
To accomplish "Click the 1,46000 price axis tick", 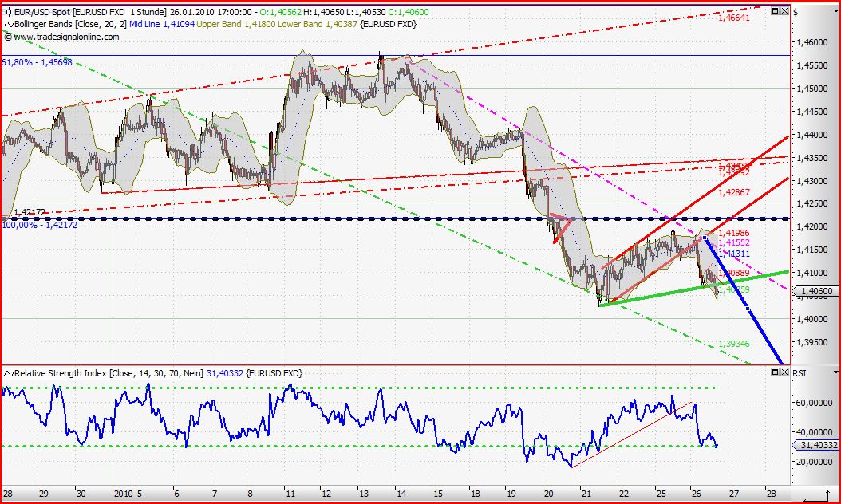I will 813,41.
